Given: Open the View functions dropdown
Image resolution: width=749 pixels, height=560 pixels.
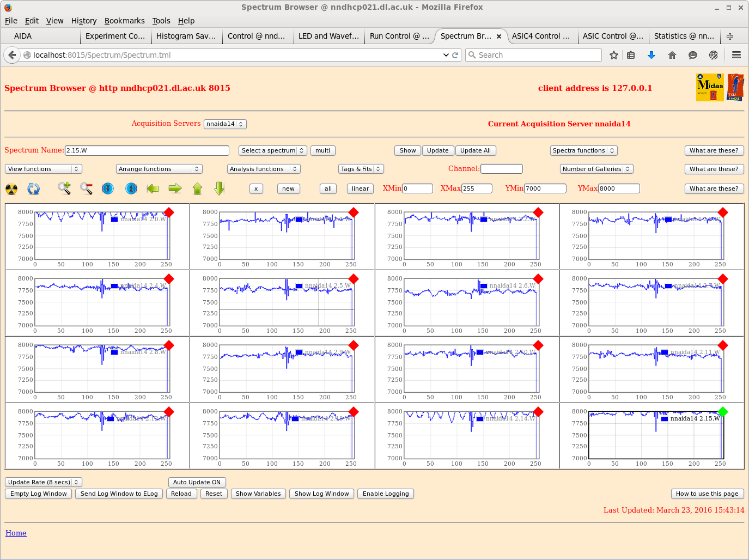Looking at the screenshot, I should 44,169.
